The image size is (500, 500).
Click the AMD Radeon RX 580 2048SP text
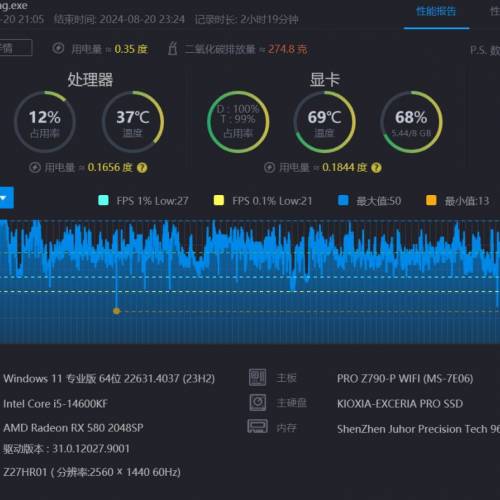point(73,428)
